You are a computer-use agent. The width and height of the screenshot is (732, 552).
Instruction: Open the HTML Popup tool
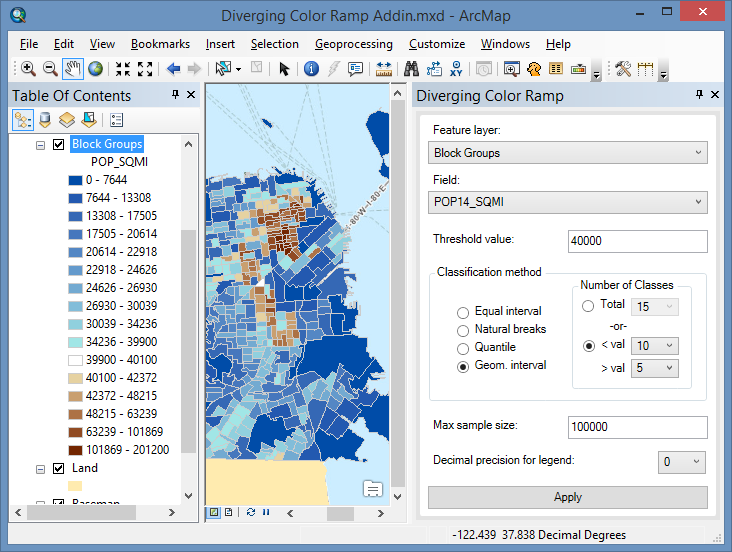[x=355, y=69]
